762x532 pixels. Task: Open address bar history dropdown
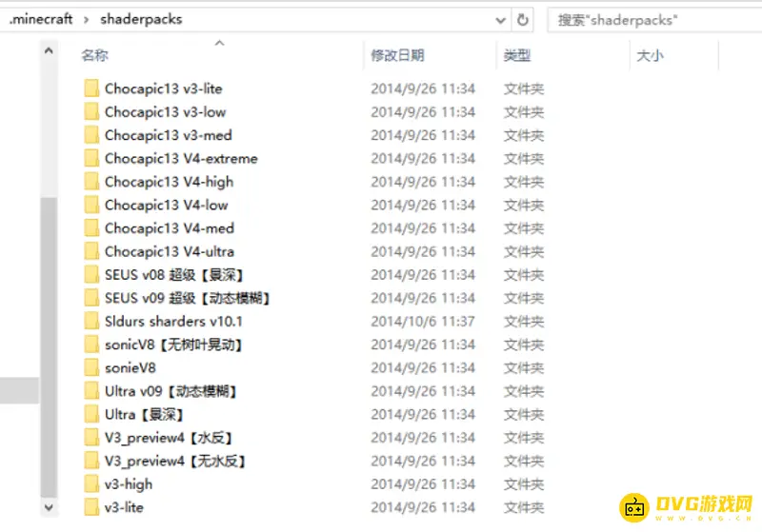click(x=500, y=20)
